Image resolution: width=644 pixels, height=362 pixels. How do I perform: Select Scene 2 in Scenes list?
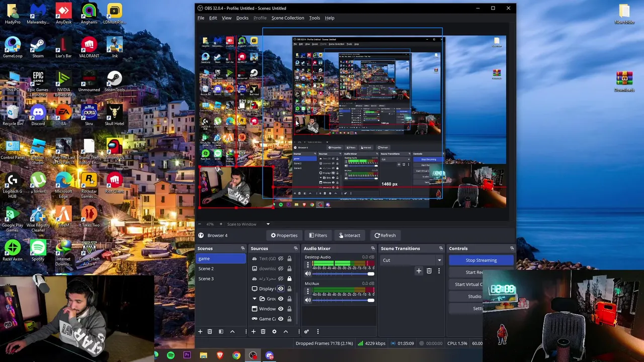tap(221, 268)
